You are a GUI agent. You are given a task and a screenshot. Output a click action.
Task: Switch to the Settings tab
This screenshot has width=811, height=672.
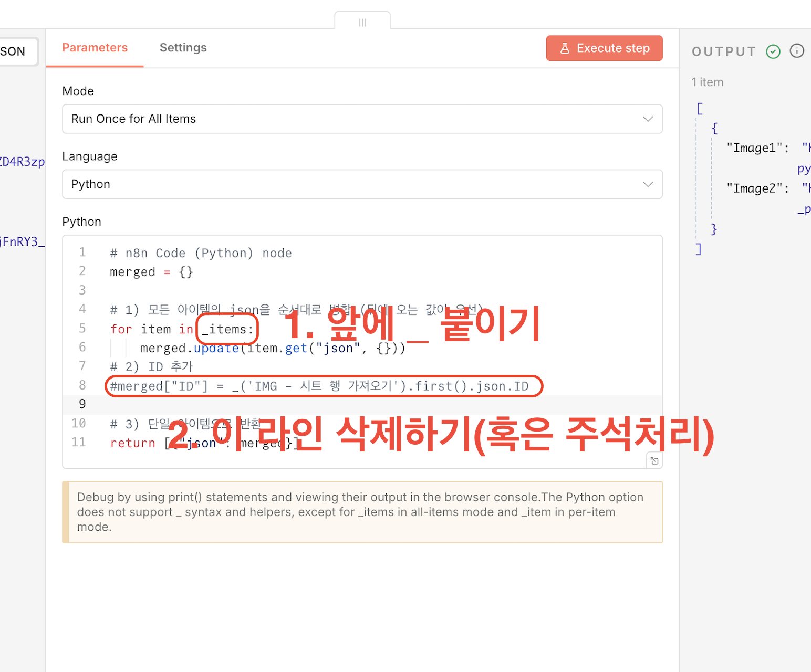tap(183, 48)
